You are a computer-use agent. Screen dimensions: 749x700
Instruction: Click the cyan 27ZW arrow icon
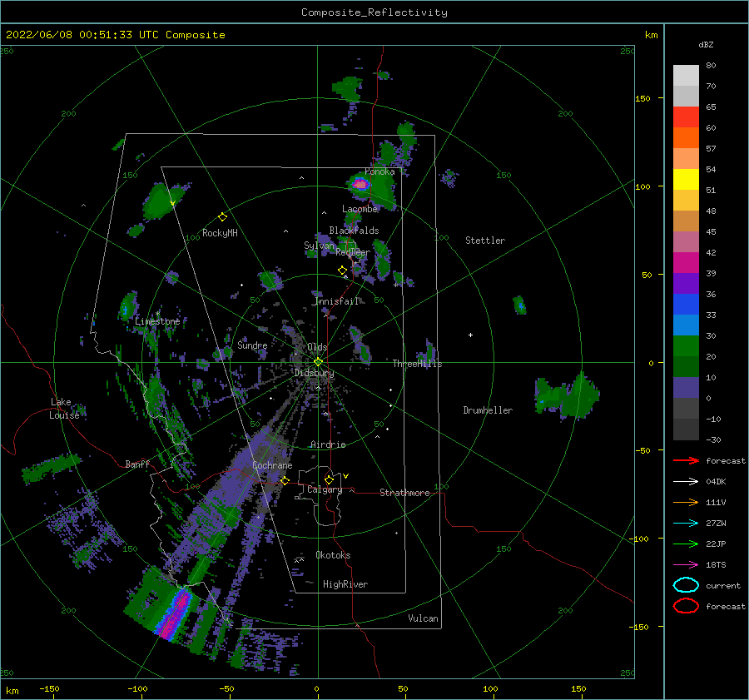686,524
